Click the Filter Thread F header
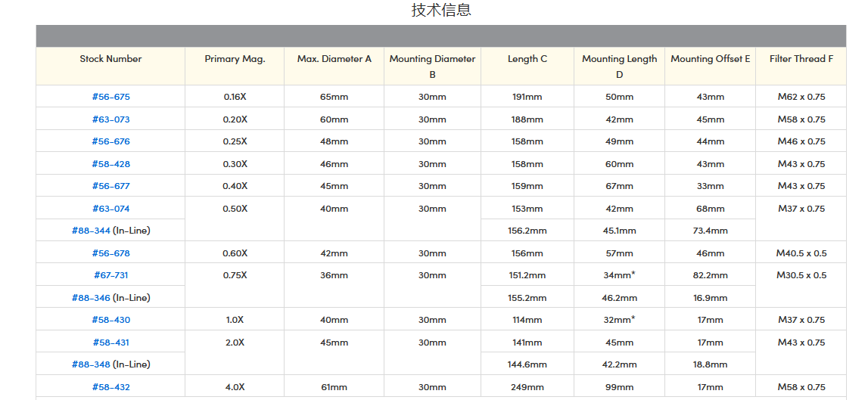The height and width of the screenshot is (400, 868). coord(801,59)
